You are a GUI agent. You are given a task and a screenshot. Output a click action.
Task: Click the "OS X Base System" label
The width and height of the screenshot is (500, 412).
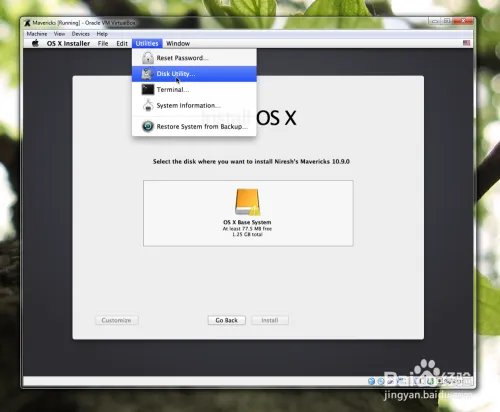(247, 222)
